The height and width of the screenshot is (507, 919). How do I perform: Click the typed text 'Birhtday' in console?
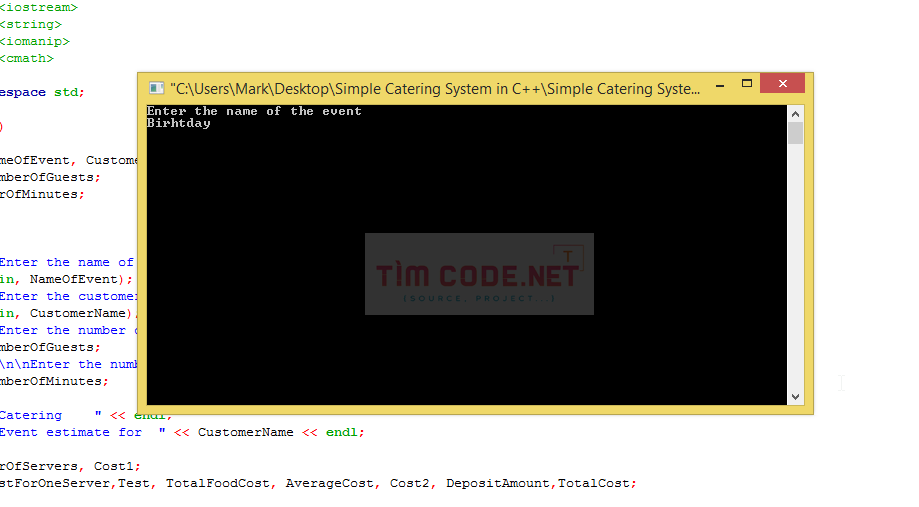coord(178,123)
